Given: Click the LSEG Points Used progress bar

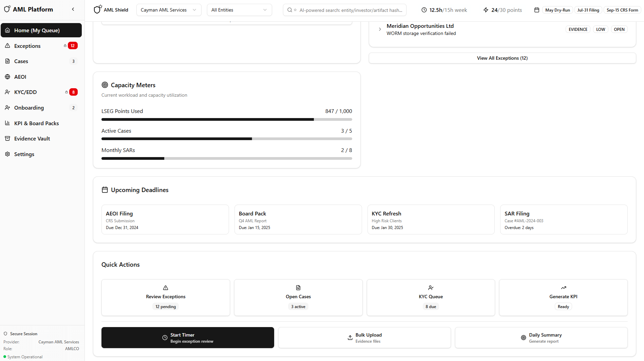Looking at the screenshot, I should tap(227, 119).
